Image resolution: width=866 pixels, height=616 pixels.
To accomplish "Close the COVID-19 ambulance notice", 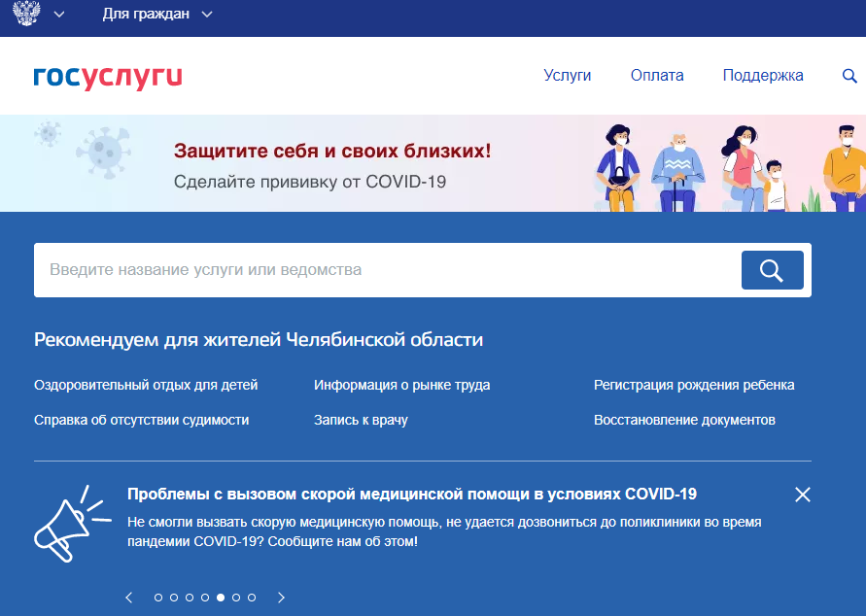I will tap(803, 495).
